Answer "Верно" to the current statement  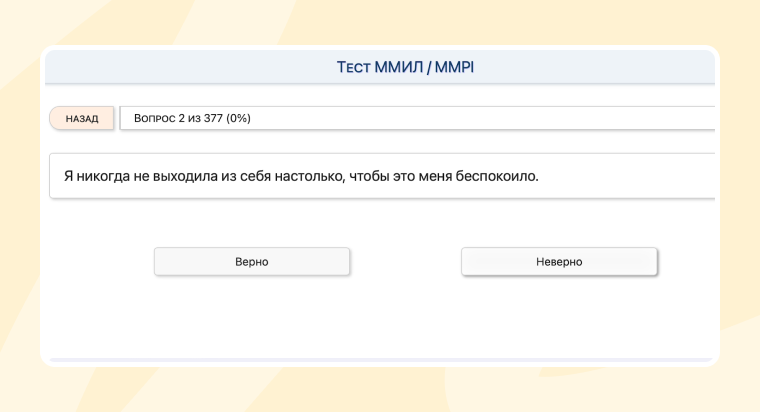pyautogui.click(x=251, y=261)
